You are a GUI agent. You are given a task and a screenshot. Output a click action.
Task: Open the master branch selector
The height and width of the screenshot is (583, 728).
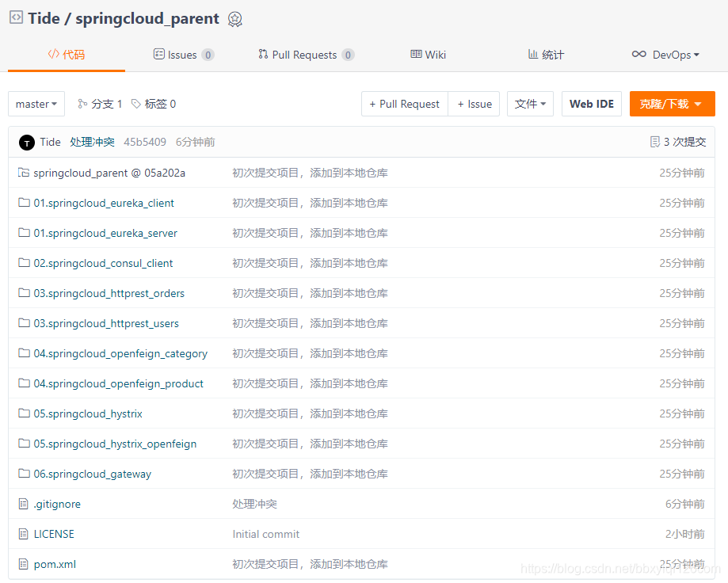[x=36, y=104]
